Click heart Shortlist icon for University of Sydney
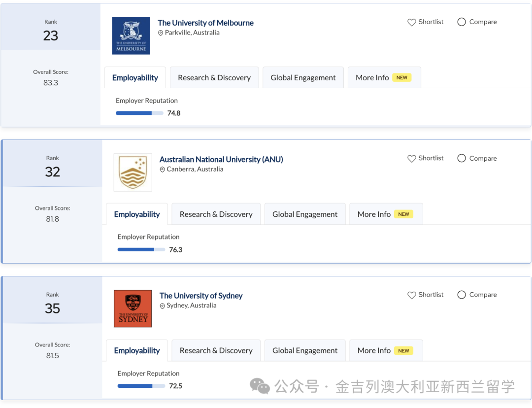The image size is (532, 408). coord(412,295)
